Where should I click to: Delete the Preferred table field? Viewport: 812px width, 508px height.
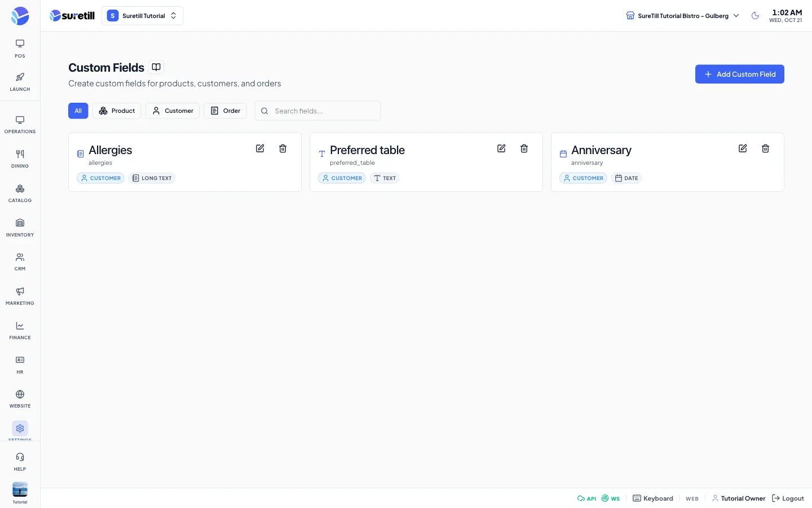point(524,148)
